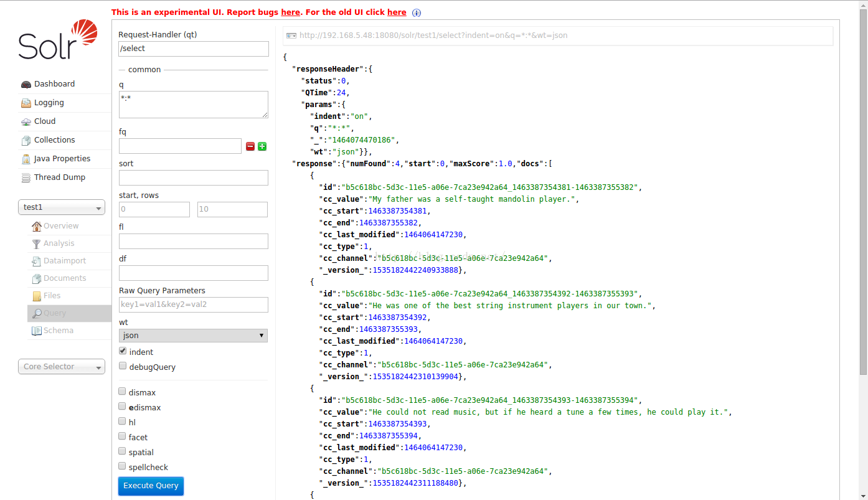
Task: Click the Files folder icon
Action: [37, 296]
